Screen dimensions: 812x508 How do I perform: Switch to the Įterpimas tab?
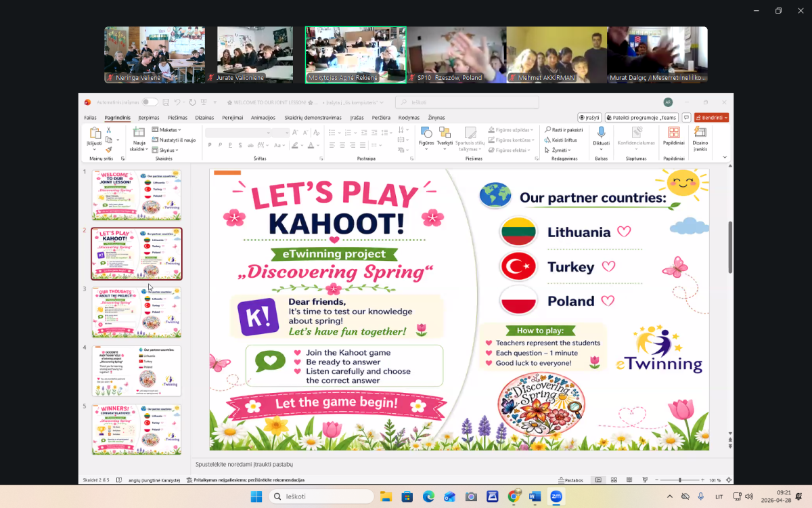tap(149, 118)
